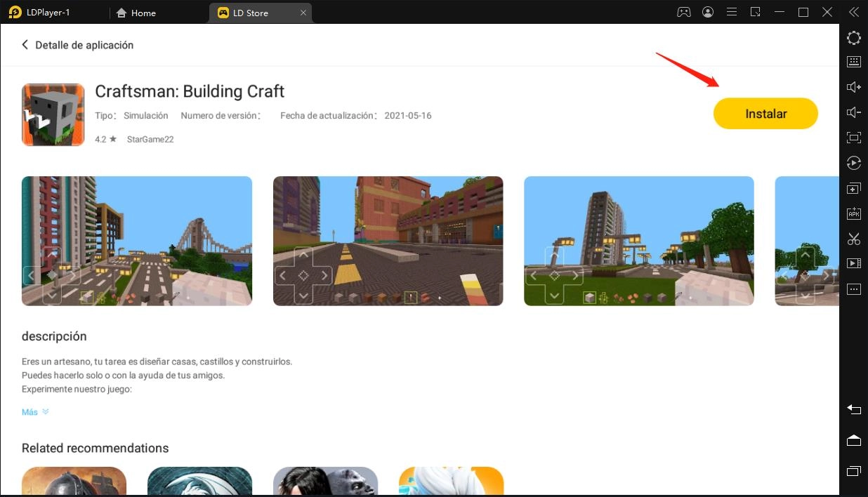868x497 pixels.
Task: Click the 2021-05-16 update date
Action: click(x=408, y=115)
